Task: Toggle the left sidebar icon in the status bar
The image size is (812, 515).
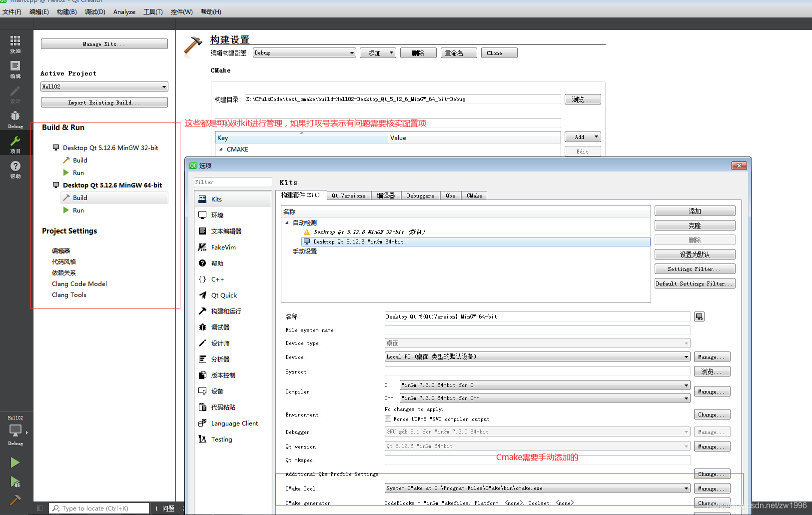Action: tap(40, 508)
